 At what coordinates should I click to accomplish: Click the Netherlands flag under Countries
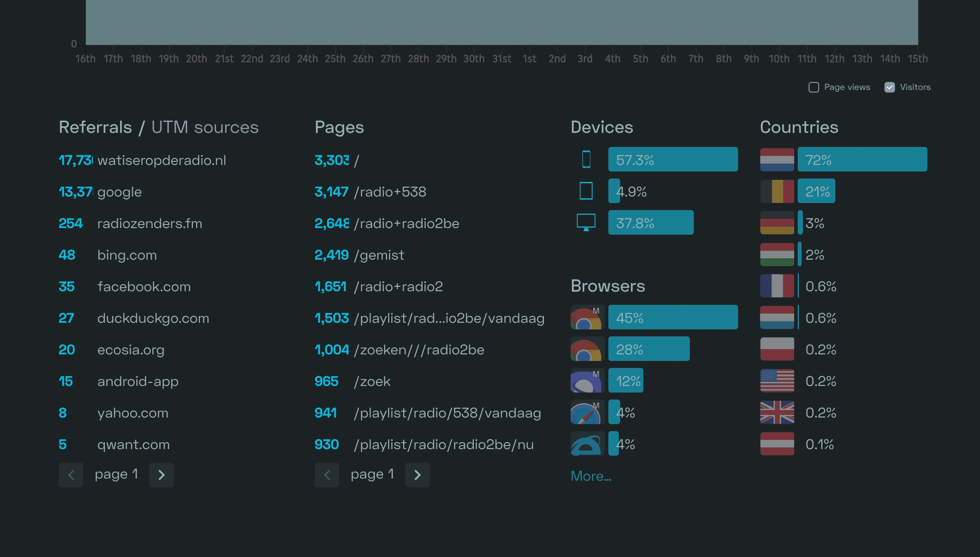click(x=777, y=159)
